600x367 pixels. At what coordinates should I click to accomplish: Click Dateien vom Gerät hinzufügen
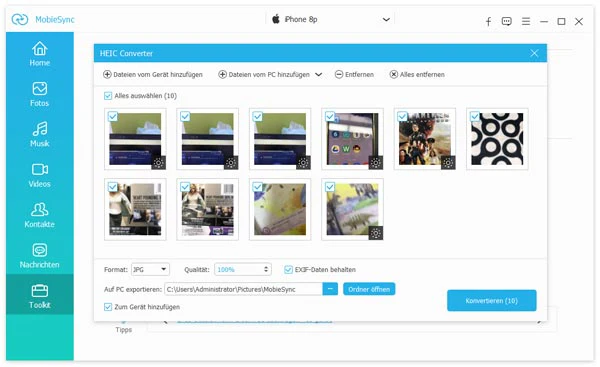pyautogui.click(x=153, y=75)
